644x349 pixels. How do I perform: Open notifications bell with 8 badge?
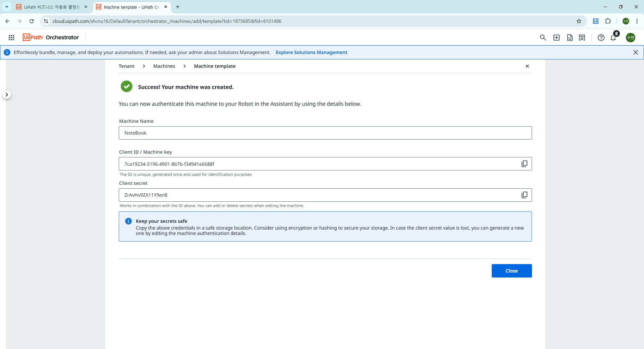tap(613, 38)
